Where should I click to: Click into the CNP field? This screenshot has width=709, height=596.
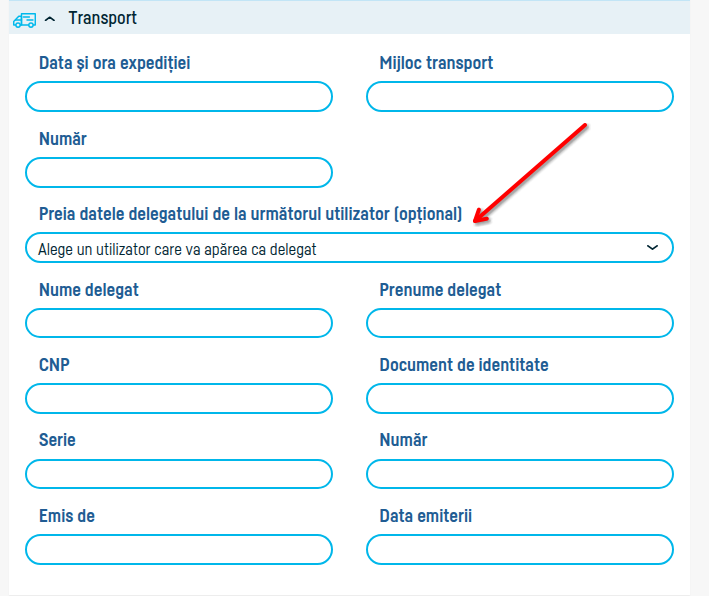pyautogui.click(x=179, y=398)
